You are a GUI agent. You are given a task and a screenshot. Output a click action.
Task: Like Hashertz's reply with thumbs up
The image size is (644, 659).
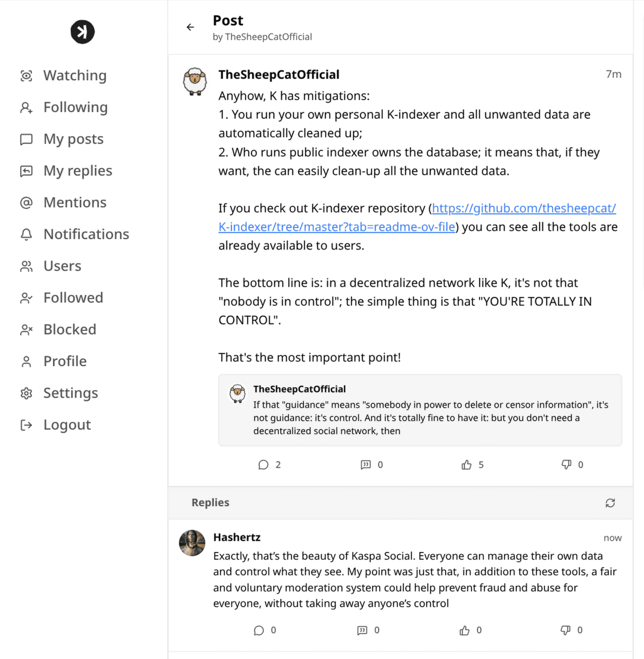tap(465, 630)
